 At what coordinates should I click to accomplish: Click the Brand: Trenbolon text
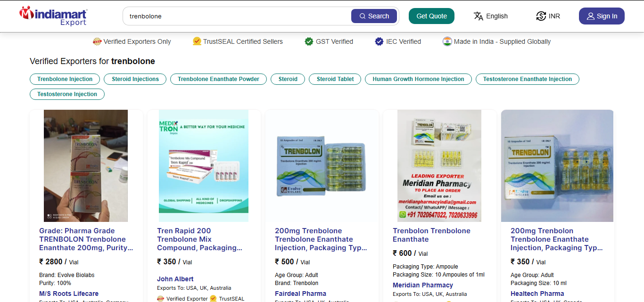(297, 283)
